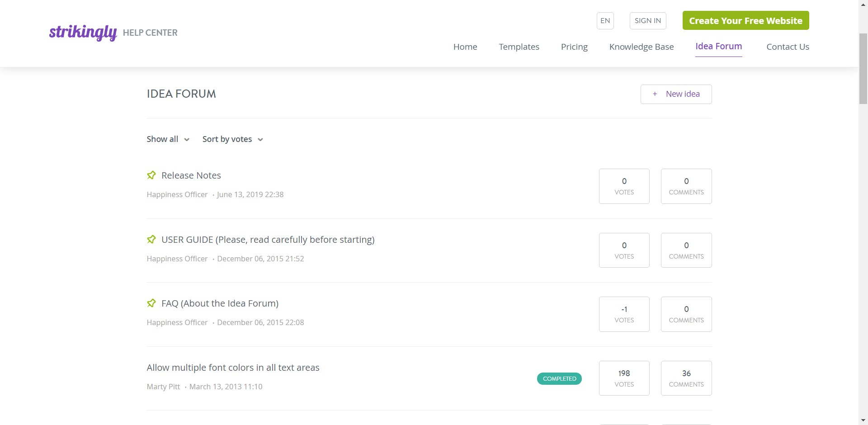Open the Release Notes idea
Image resolution: width=868 pixels, height=425 pixels.
pos(191,175)
